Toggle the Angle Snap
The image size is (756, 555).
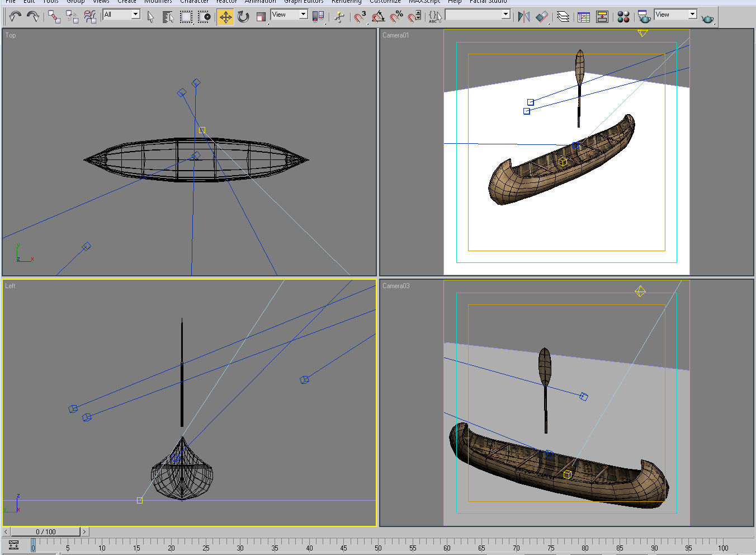(378, 17)
